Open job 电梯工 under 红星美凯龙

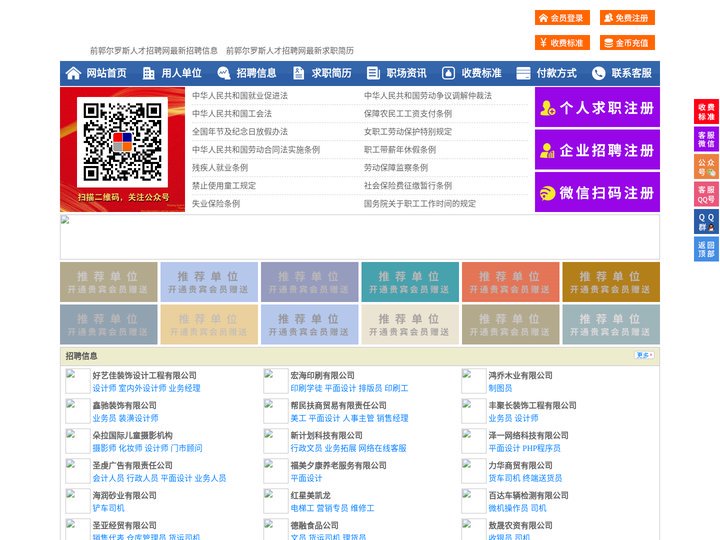click(x=302, y=508)
